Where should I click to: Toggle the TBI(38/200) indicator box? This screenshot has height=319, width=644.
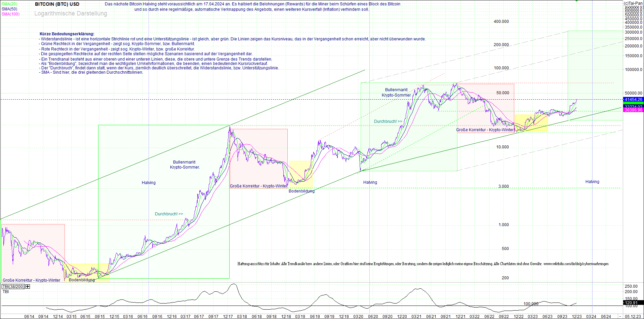pos(13,286)
